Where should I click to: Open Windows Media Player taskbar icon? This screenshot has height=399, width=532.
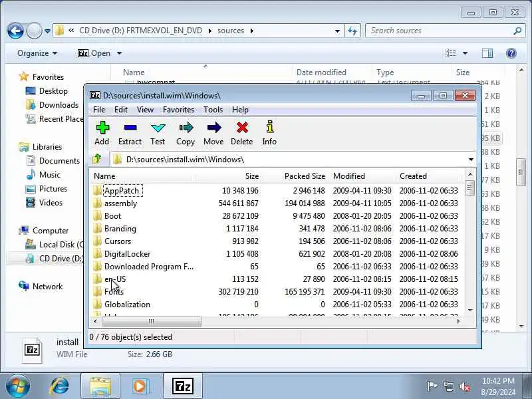pos(140,386)
